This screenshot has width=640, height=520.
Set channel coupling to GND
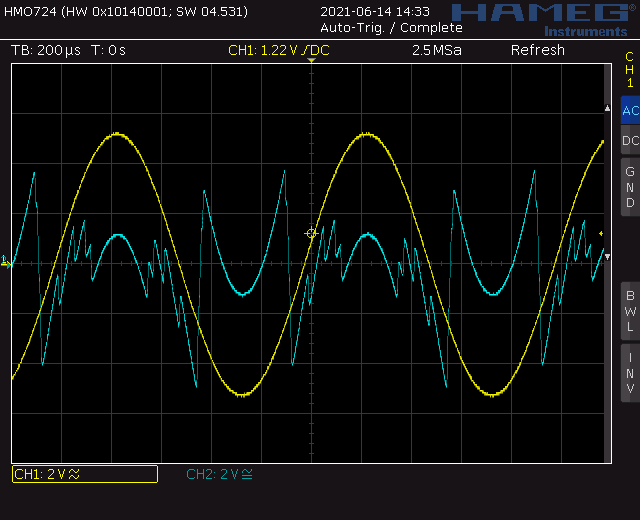(x=629, y=187)
